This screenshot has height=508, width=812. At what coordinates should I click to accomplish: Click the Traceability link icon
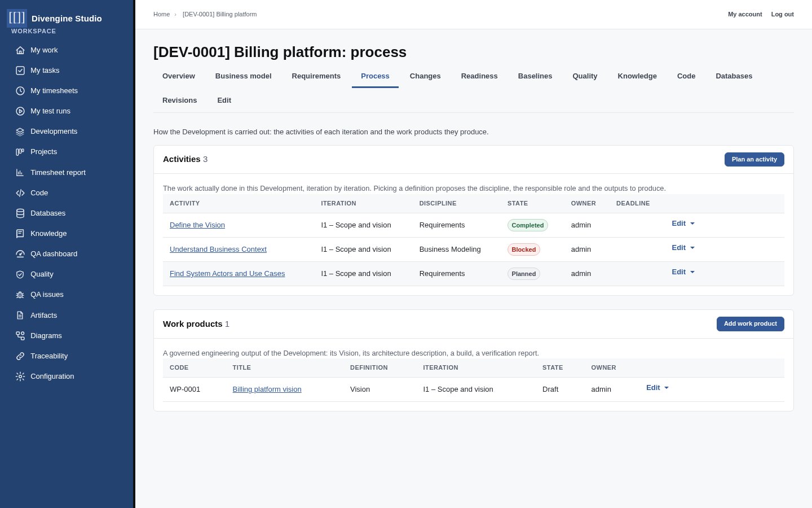click(x=20, y=356)
